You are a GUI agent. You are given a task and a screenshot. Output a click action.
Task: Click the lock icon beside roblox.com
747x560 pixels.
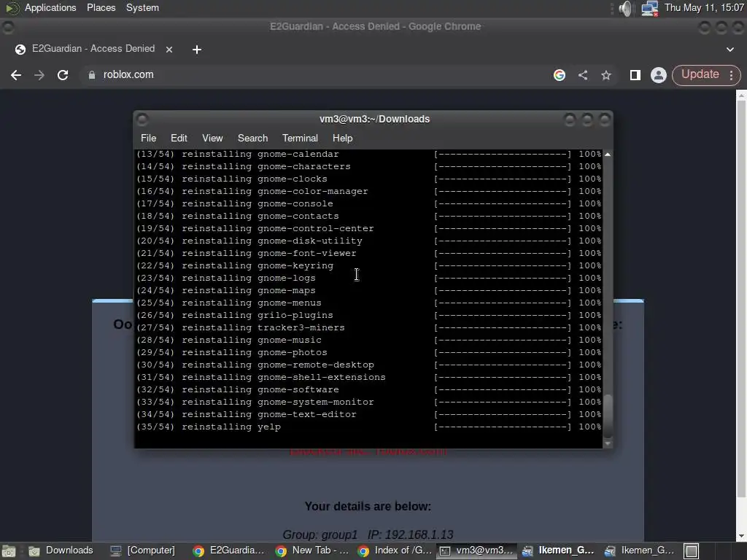(91, 75)
